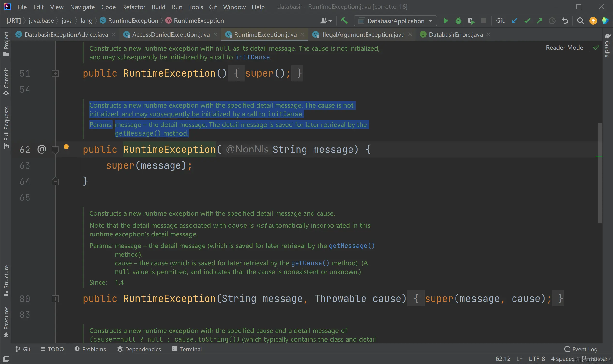Toggle the Structure tool window
This screenshot has height=364, width=613.
pyautogui.click(x=6, y=280)
